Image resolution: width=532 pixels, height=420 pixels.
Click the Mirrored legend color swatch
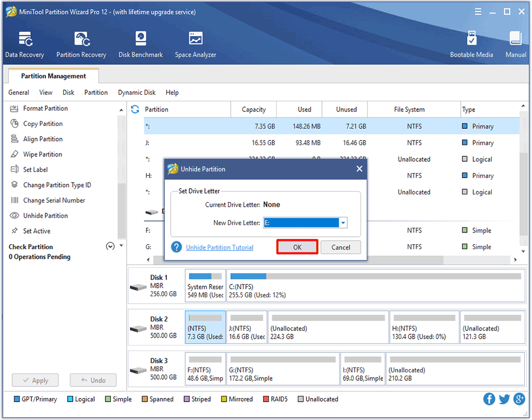pyautogui.click(x=224, y=399)
